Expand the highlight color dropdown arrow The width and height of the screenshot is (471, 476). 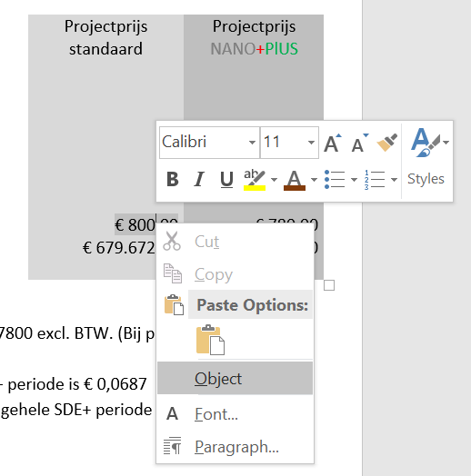click(x=274, y=180)
